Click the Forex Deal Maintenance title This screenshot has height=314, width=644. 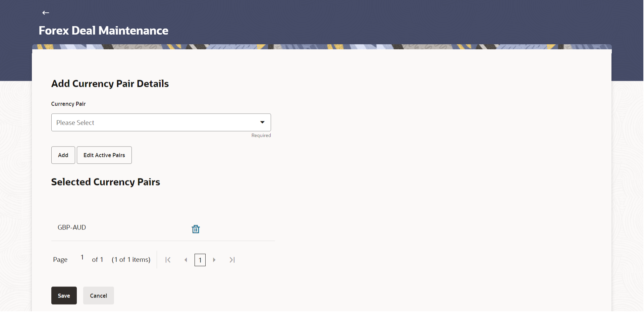[x=103, y=31]
